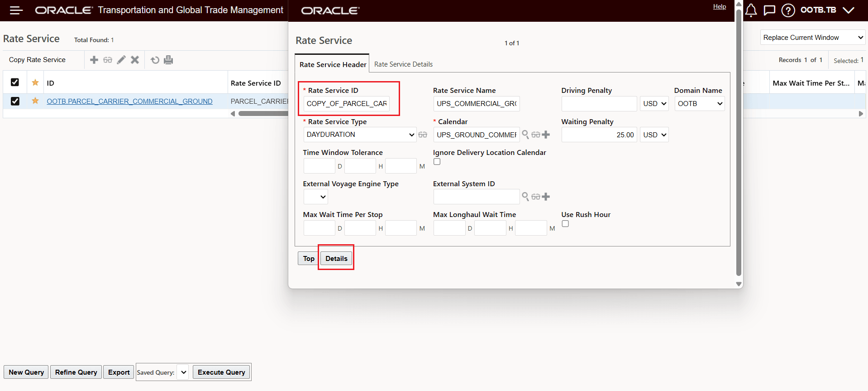Open the chat message icon

pyautogui.click(x=769, y=10)
